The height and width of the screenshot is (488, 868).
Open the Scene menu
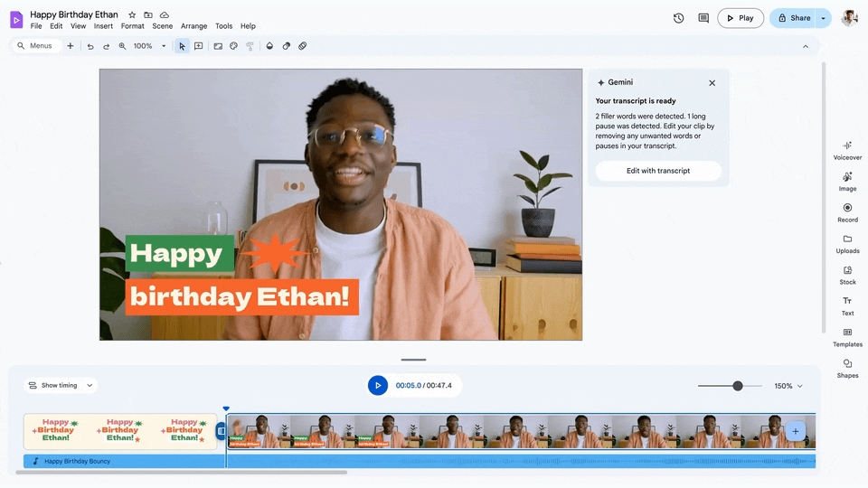162,26
